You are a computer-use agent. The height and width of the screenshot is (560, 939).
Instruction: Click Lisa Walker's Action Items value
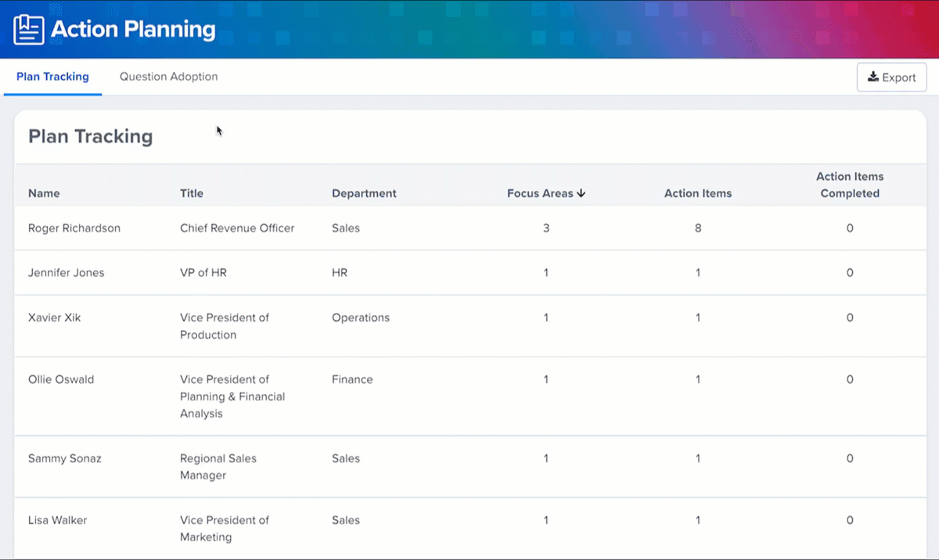[x=698, y=520]
